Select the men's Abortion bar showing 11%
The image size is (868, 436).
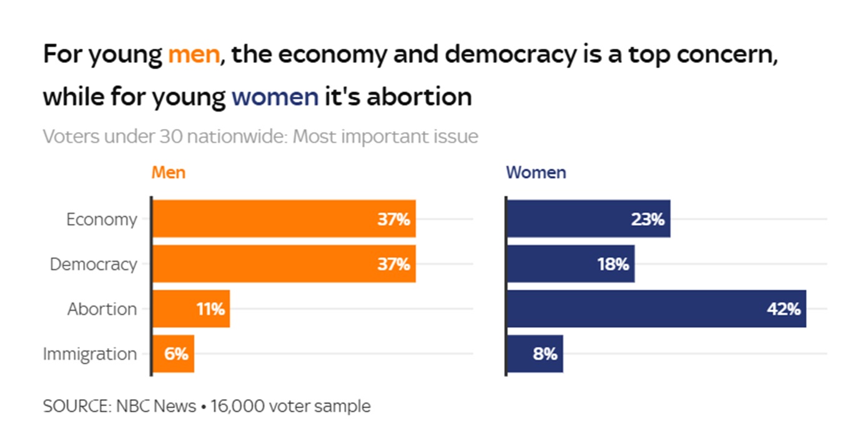191,309
